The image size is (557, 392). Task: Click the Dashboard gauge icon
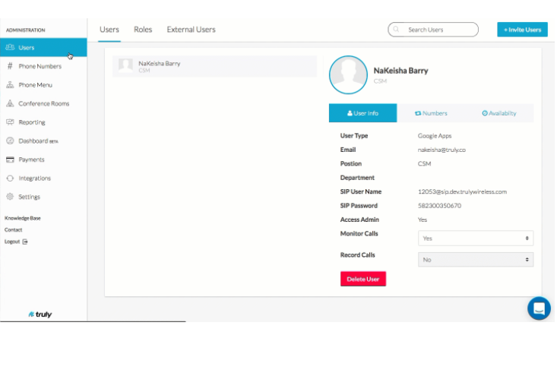click(x=10, y=141)
